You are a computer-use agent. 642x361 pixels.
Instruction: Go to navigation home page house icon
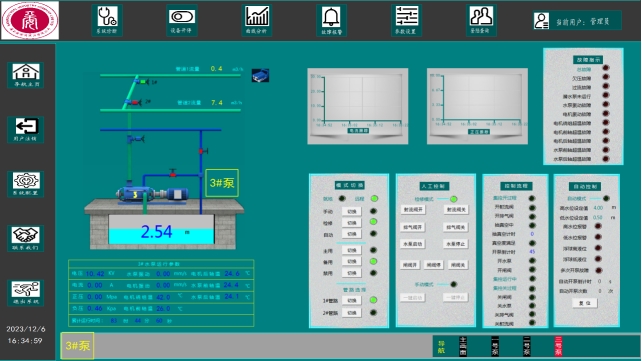click(26, 75)
